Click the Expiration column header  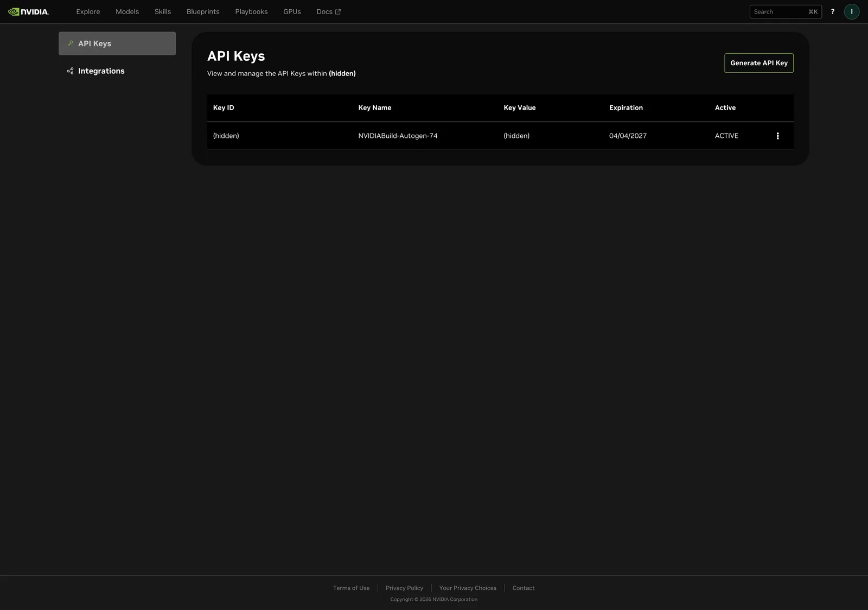tap(626, 107)
